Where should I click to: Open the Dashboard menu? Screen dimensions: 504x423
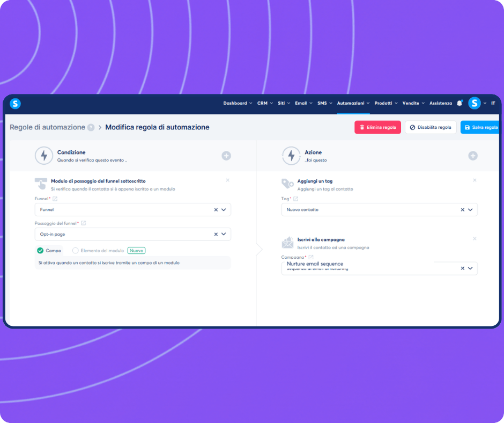(238, 104)
